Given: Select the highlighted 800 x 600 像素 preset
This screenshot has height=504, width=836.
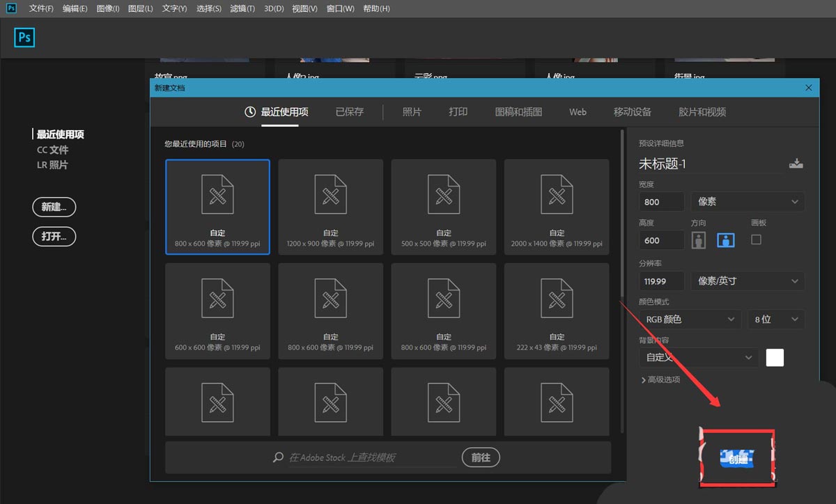Looking at the screenshot, I should point(217,207).
